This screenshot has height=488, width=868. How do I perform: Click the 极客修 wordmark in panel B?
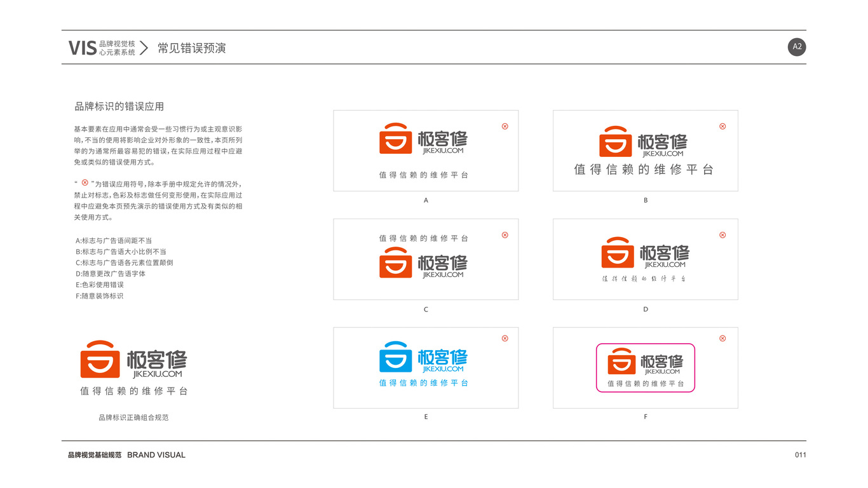[x=663, y=142]
